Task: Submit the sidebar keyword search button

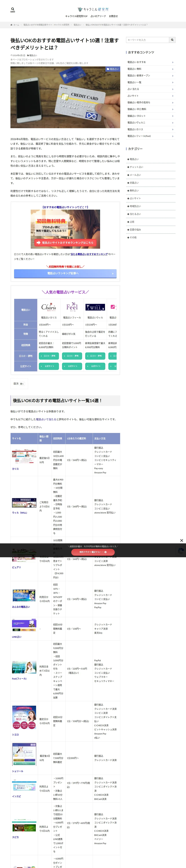Action: (x=172, y=40)
